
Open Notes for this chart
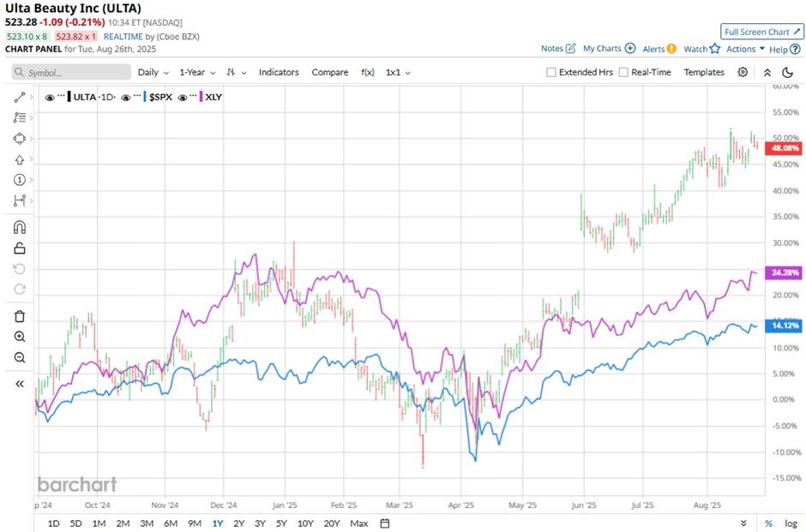pos(558,48)
